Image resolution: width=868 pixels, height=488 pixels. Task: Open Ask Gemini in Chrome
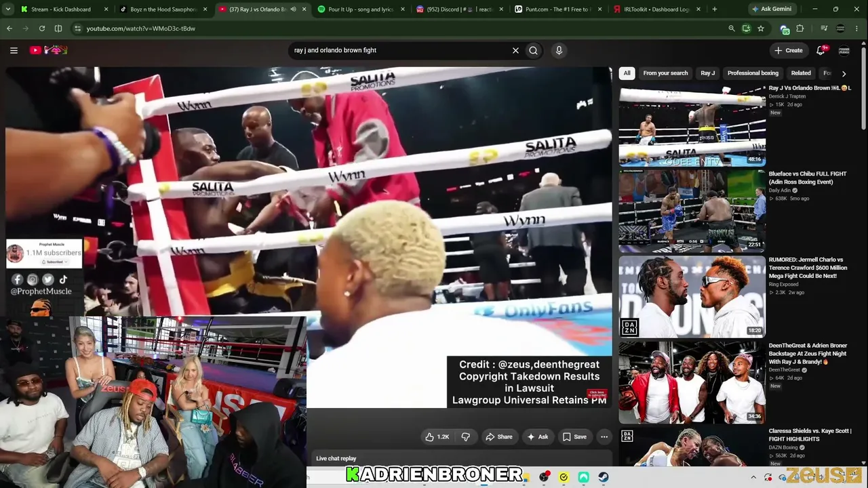click(772, 9)
